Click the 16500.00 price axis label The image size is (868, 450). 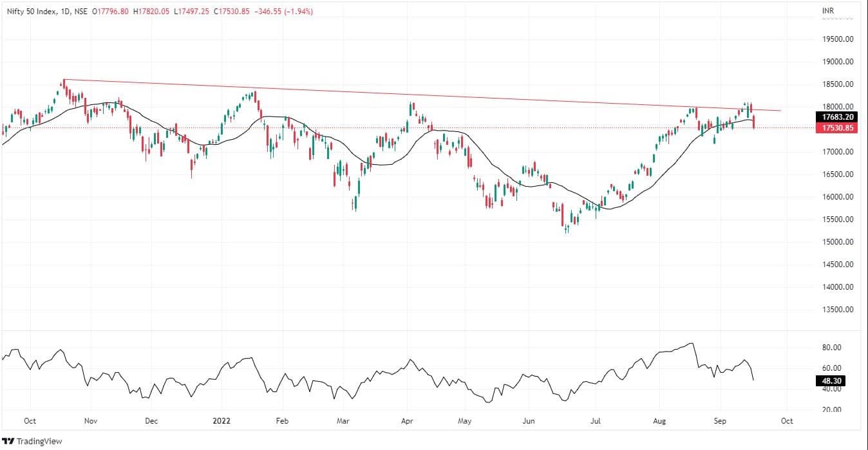click(x=839, y=174)
